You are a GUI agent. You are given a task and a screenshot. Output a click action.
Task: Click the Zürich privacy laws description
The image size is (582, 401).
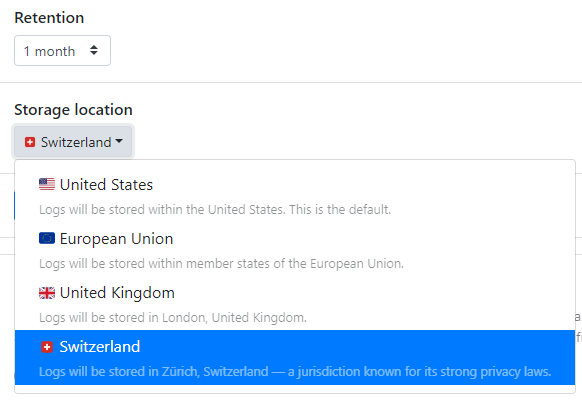point(295,372)
